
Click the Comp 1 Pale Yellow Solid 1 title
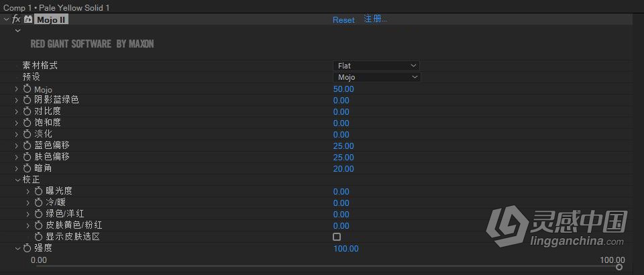(56, 8)
